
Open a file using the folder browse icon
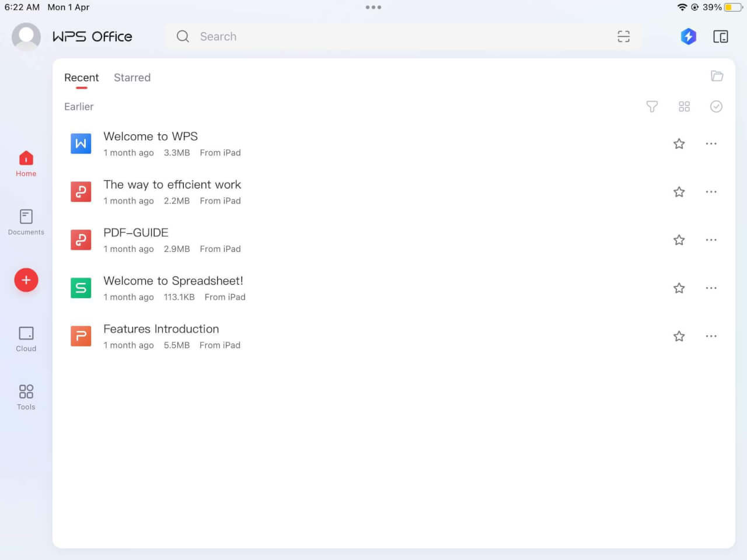coord(717,76)
